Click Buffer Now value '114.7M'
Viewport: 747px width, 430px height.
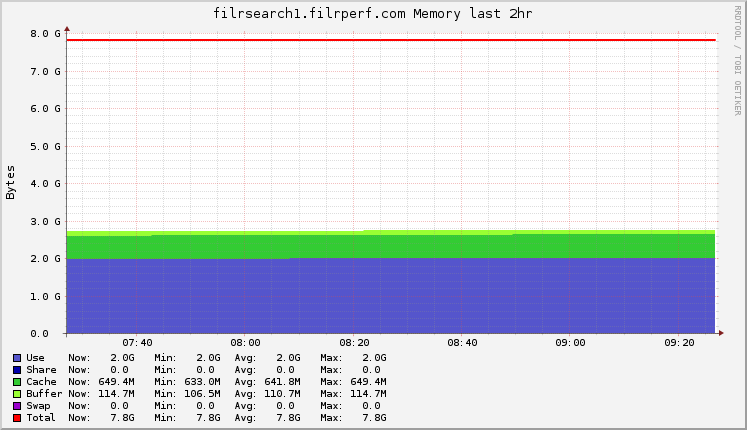click(x=116, y=394)
